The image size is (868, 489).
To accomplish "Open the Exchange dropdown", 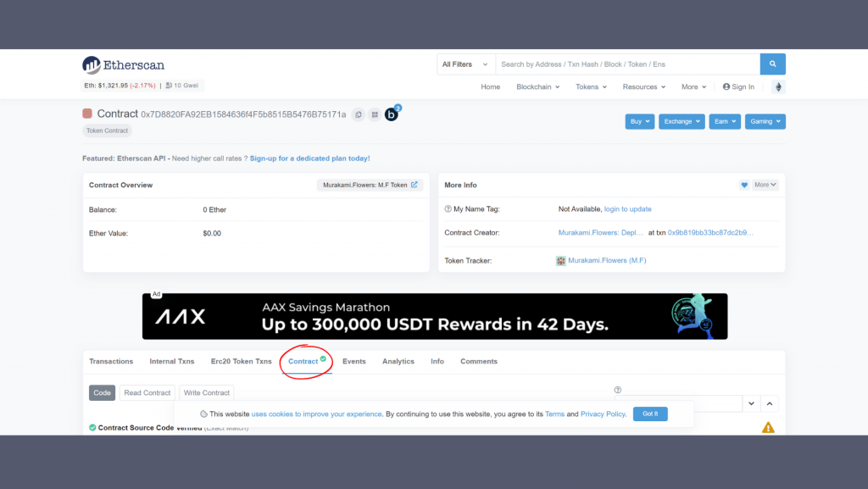I will click(x=682, y=122).
